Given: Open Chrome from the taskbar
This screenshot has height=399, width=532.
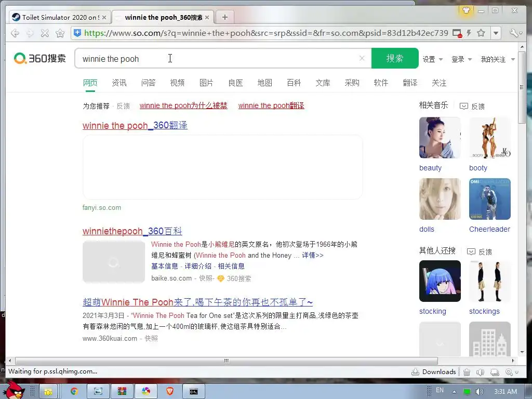Looking at the screenshot, I should [74, 392].
